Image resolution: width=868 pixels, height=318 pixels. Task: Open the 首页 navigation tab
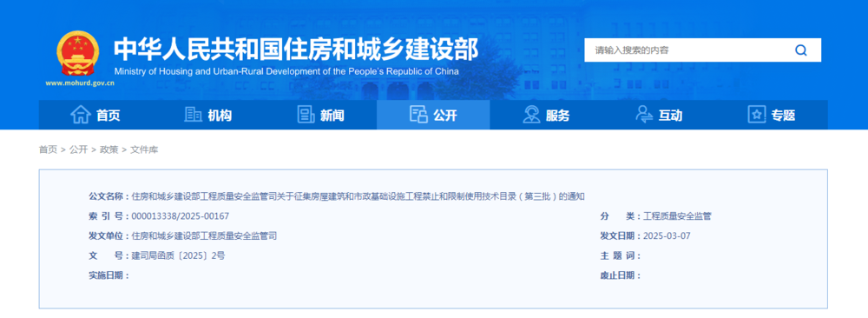(95, 115)
